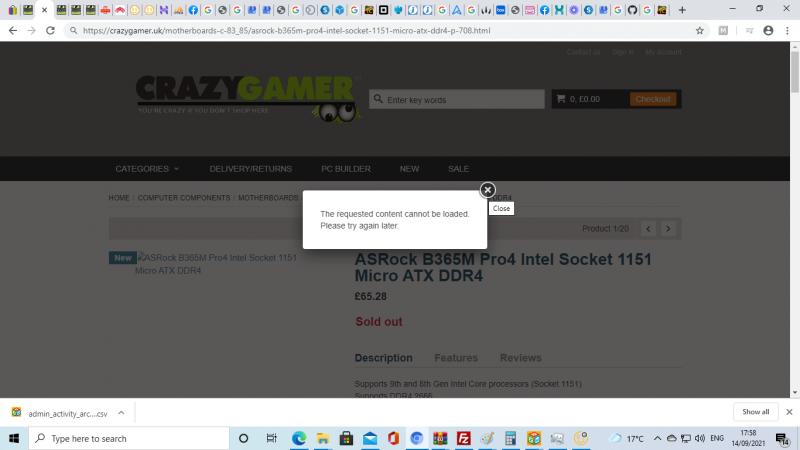This screenshot has height=450, width=800.
Task: Close the active browser tab
Action: [x=44, y=10]
